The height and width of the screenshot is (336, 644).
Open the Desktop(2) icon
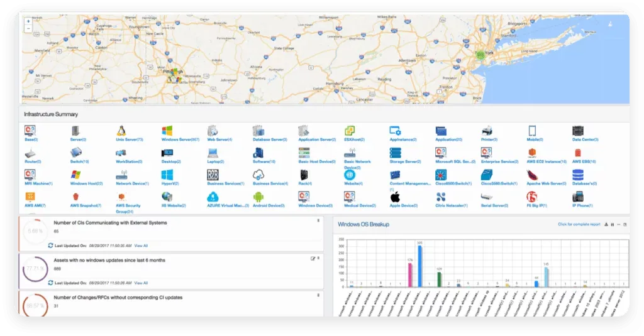[167, 153]
